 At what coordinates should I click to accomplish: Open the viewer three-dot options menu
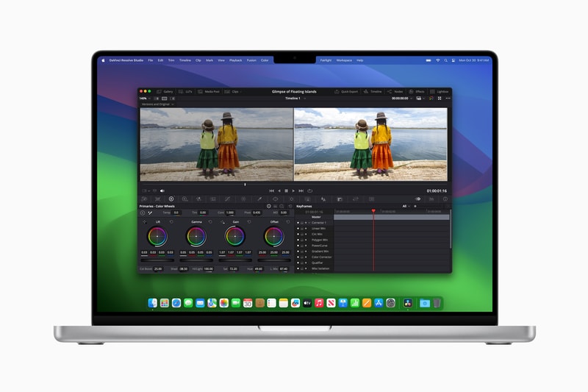coord(448,99)
